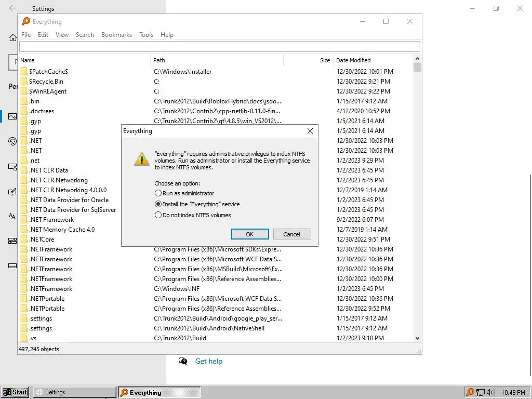Click the 10:49 PM taskbar clock
Screen dimensions: 532x399
[513, 393]
